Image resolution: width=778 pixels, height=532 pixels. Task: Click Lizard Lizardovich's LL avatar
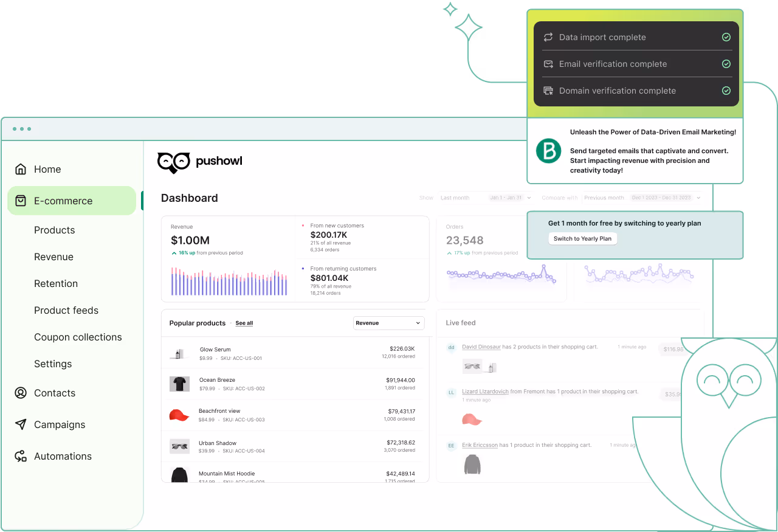point(451,393)
